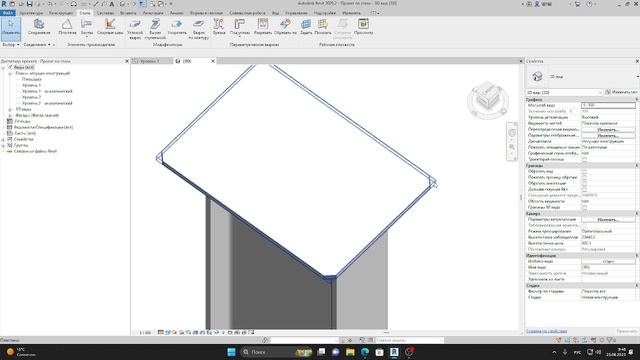The width and height of the screenshot is (640, 360).
Task: Toggle Дальняя секущая Вкл checkbox
Action: (x=584, y=189)
